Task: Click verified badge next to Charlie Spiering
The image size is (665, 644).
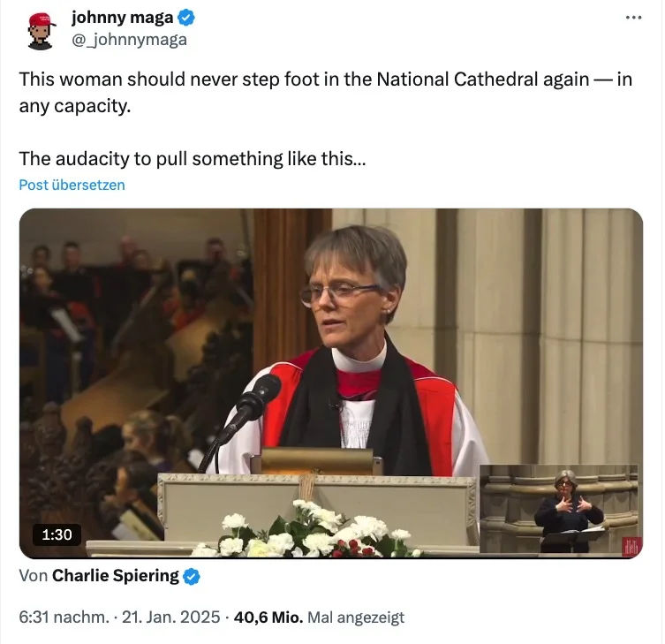Action: 191,577
